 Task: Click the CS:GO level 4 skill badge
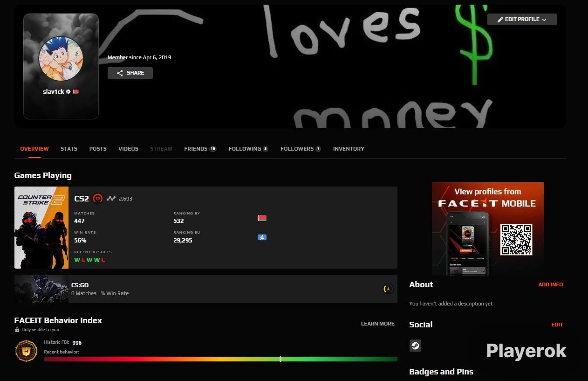tap(388, 289)
